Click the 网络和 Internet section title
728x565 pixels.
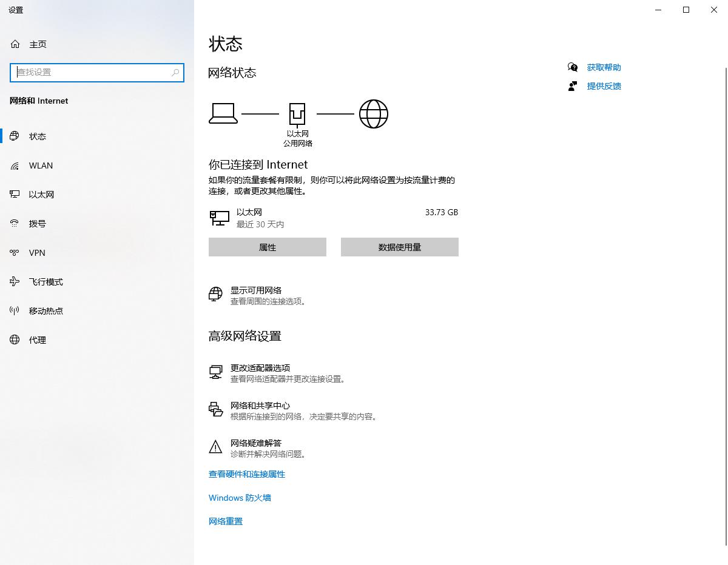(39, 101)
